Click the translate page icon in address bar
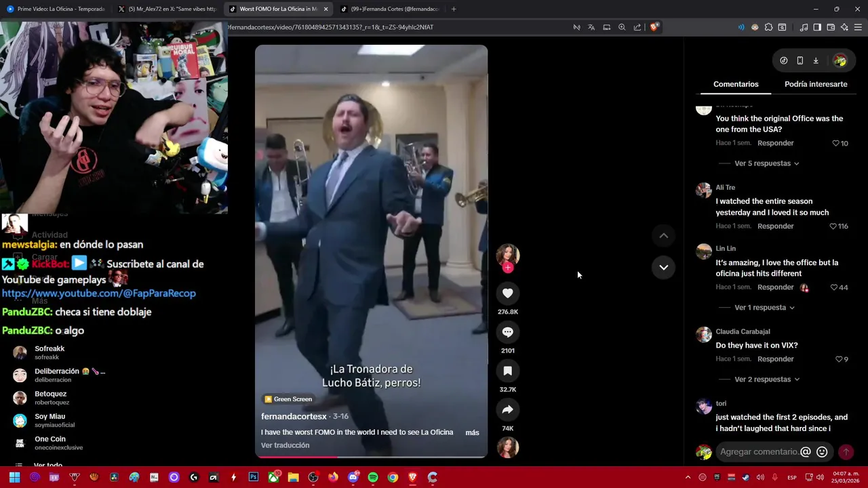This screenshot has height=488, width=868. coord(591,27)
